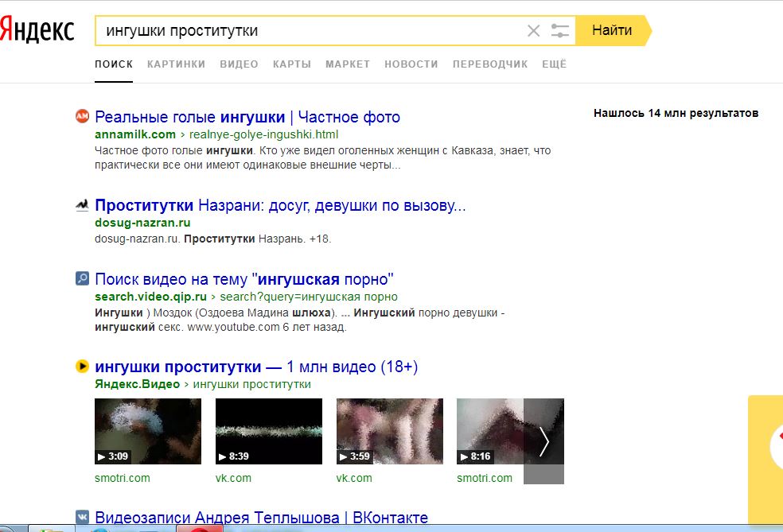The image size is (783, 532).
Task: Open the annamilk.com green domain link
Action: pyautogui.click(x=135, y=134)
